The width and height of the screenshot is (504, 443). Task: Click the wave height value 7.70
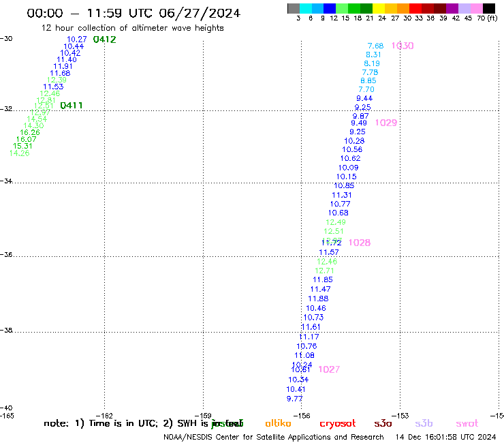(x=366, y=89)
